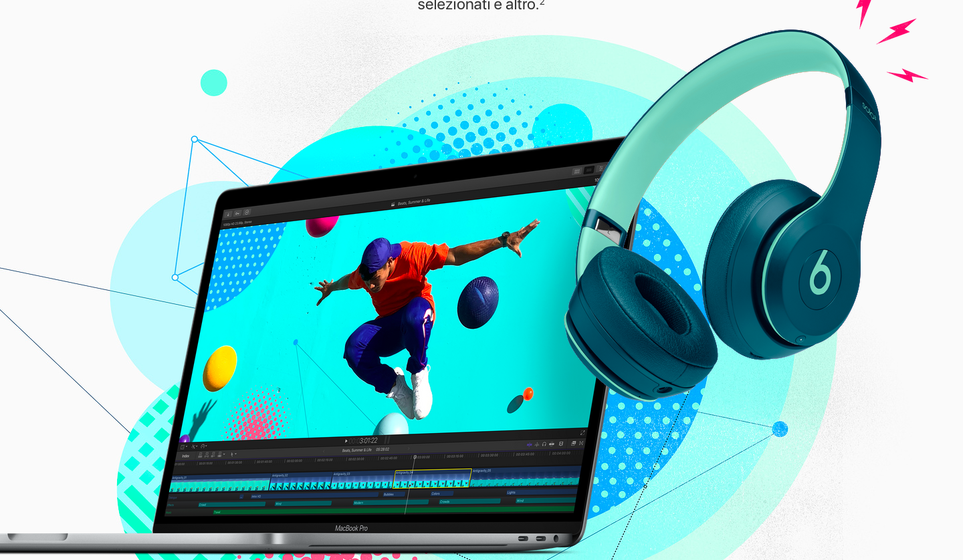The height and width of the screenshot is (560, 963).
Task: Open the tool selection dropdown
Action: pos(237,454)
